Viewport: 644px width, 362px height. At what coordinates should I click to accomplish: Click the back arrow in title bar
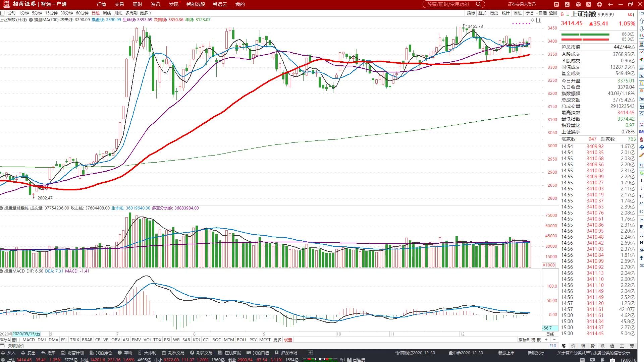pyautogui.click(x=610, y=4)
